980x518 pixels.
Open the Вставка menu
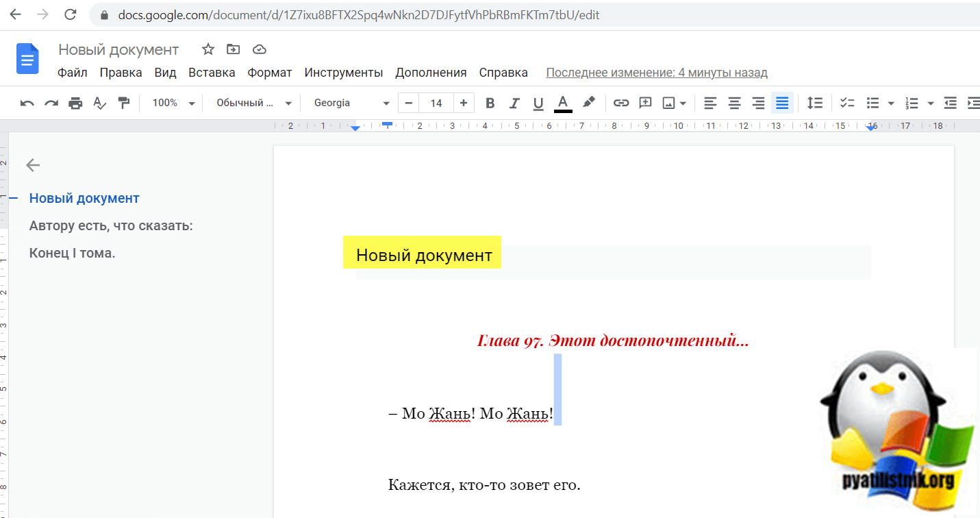(212, 73)
